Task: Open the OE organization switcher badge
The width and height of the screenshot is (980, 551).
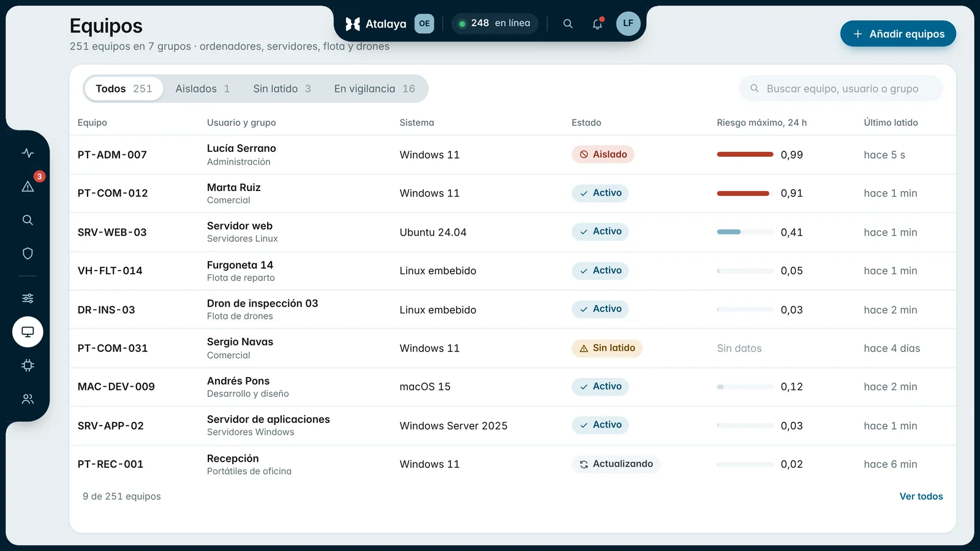Action: coord(424,24)
